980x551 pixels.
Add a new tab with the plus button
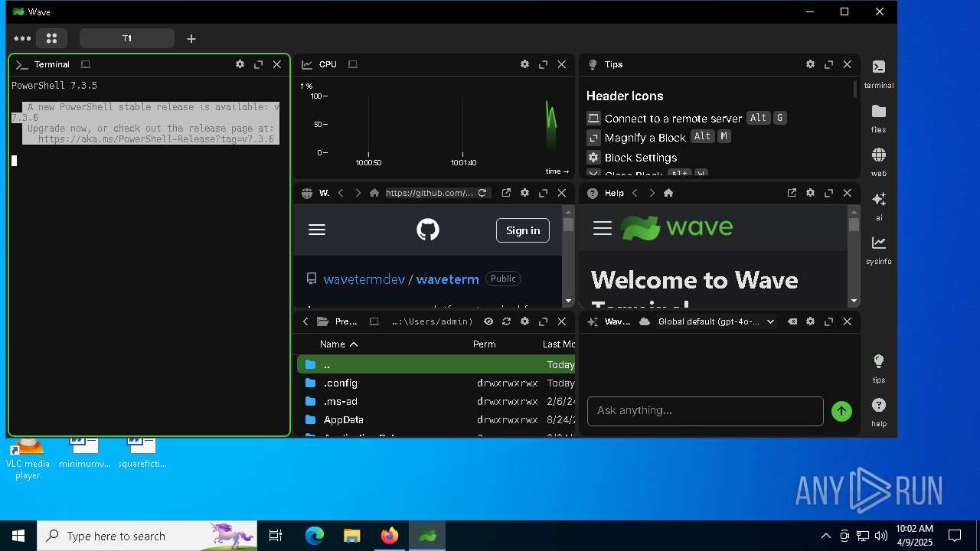pyautogui.click(x=191, y=38)
